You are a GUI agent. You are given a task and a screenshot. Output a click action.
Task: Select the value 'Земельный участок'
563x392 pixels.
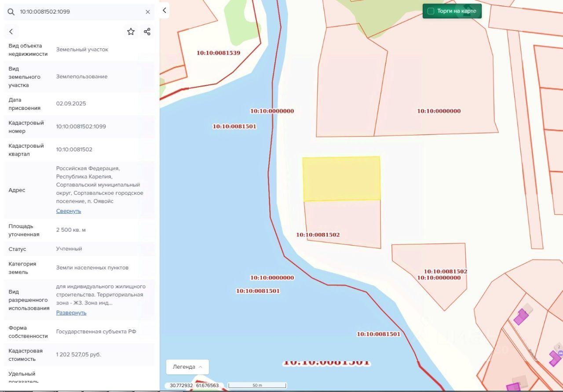[82, 50]
